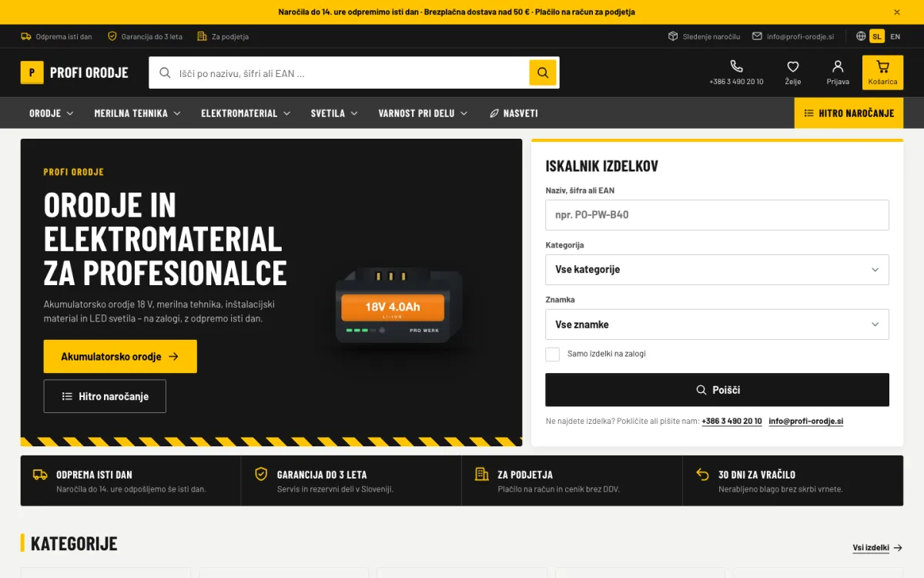Screen dimensions: 924x578
Task: Open the shopping cart Košarica
Action: point(882,72)
